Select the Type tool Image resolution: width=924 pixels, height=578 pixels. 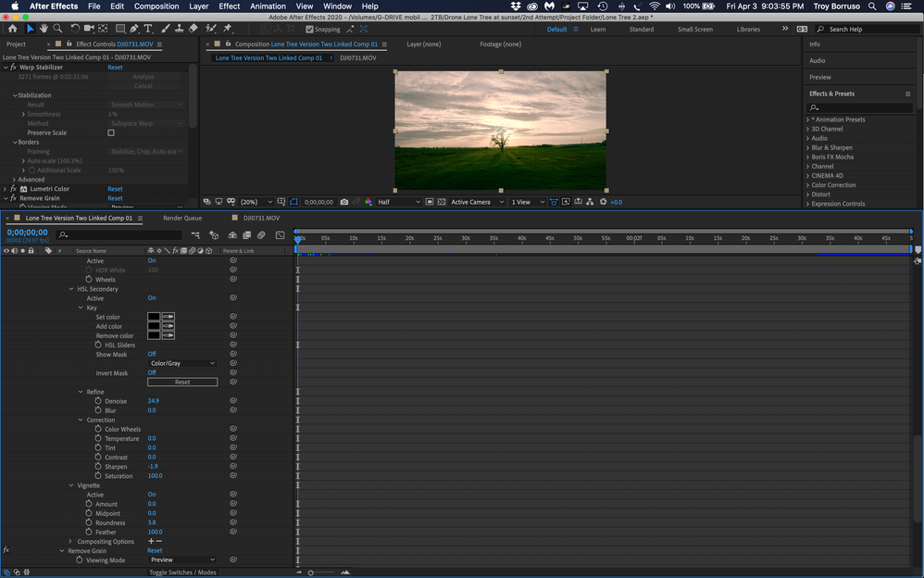[148, 29]
